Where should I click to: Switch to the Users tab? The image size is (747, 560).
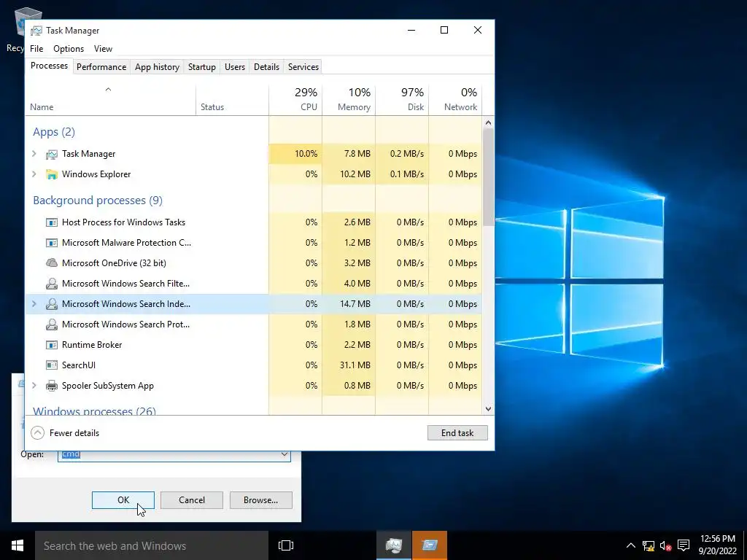click(235, 67)
